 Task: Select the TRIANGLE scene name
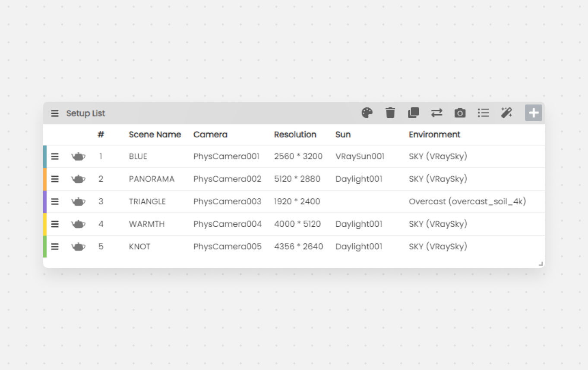(x=147, y=201)
